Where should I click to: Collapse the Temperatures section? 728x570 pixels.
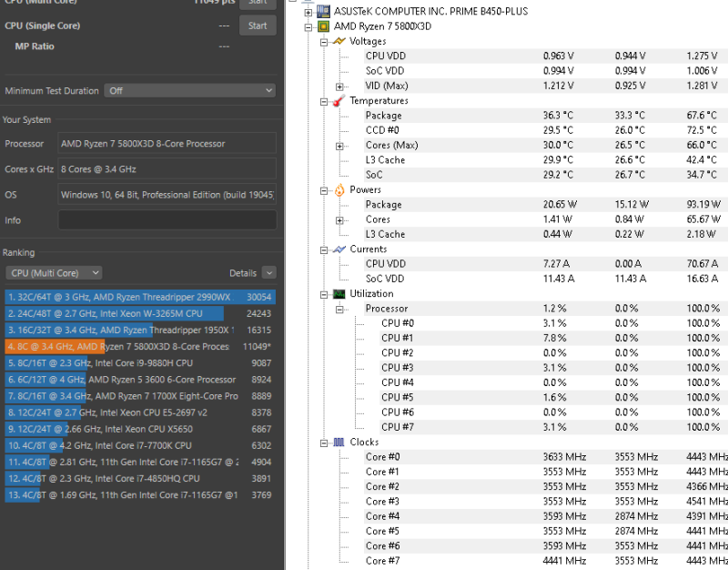(324, 102)
